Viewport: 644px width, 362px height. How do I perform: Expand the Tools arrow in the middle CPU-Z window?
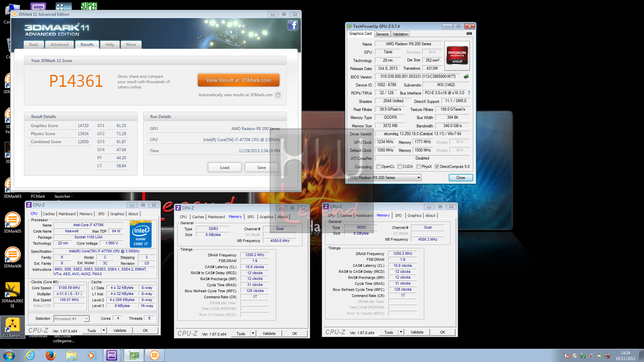pyautogui.click(x=253, y=334)
